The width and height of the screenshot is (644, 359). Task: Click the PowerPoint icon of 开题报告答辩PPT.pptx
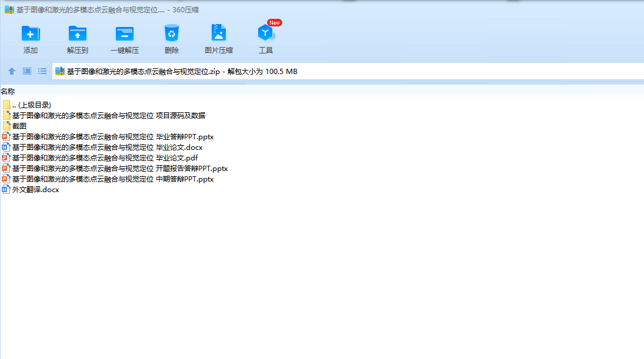point(6,168)
